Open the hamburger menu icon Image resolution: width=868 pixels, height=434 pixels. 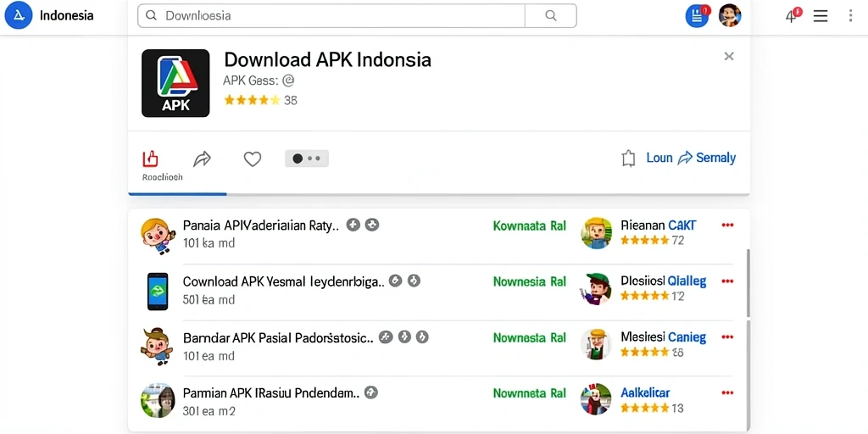pos(821,16)
